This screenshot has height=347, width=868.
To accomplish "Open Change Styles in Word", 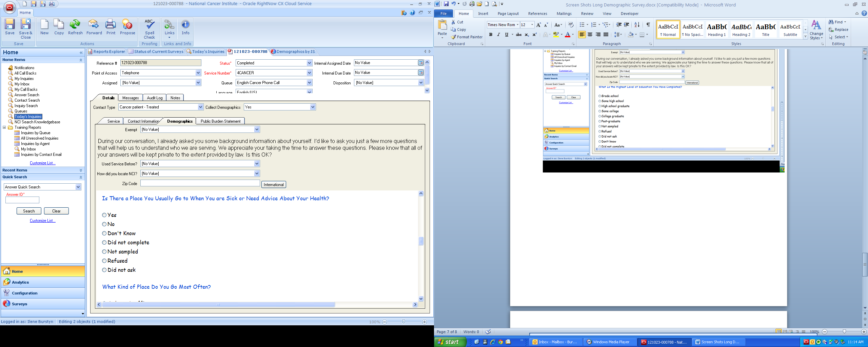I will pos(816,30).
